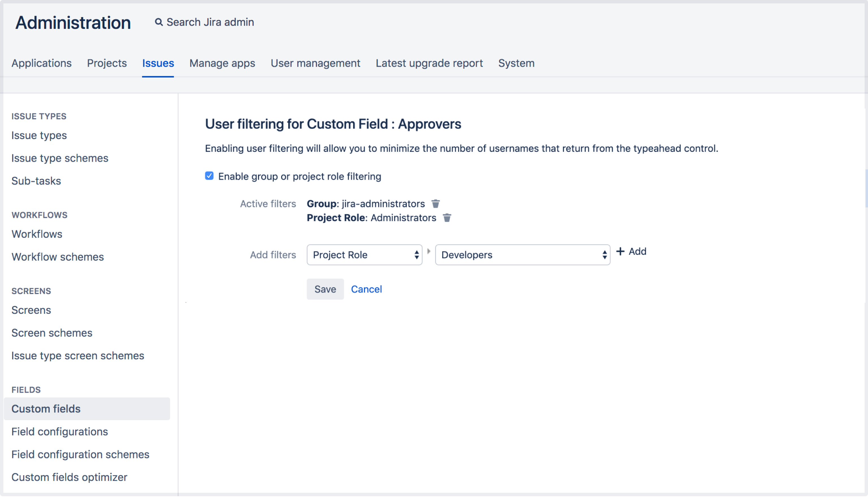This screenshot has width=868, height=497.
Task: Delete the Administrators project role filter
Action: click(x=447, y=218)
